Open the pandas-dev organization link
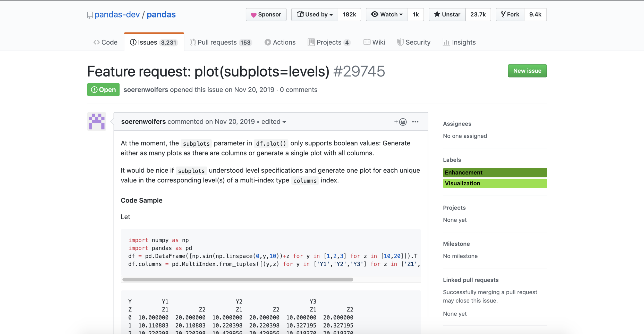 117,15
